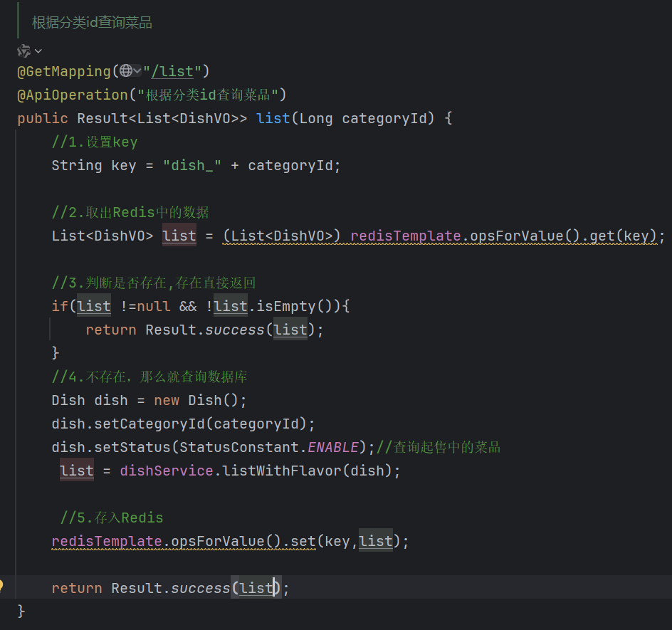Click redisTemplate in the opsForValue().get line

pyautogui.click(x=406, y=236)
